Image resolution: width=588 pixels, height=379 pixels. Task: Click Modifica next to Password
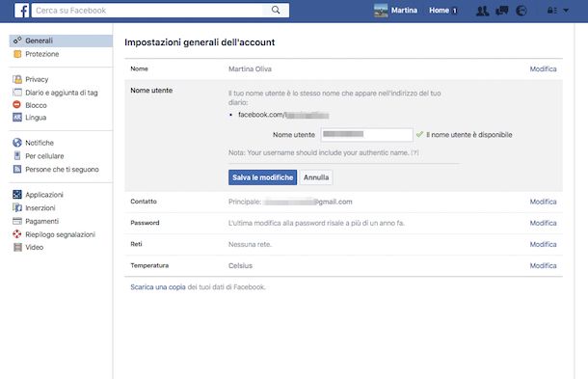[543, 223]
